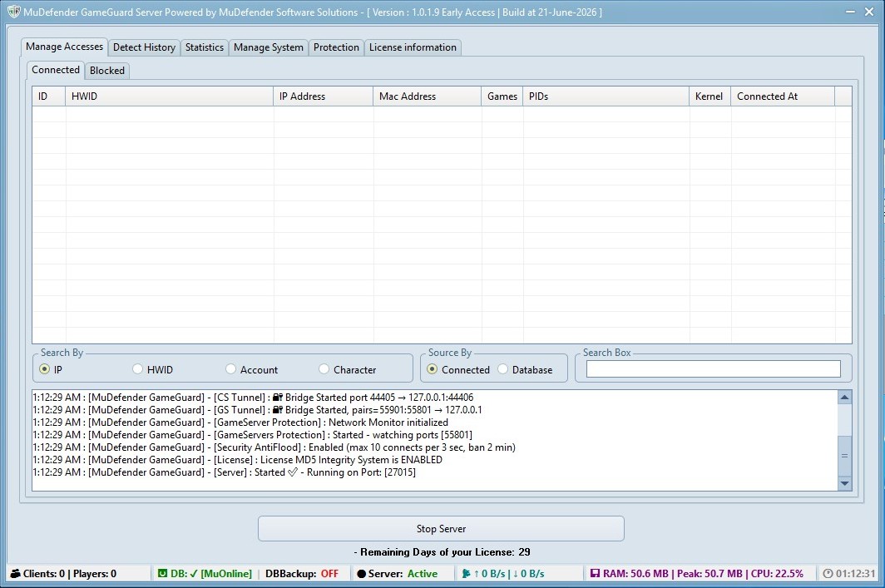Image resolution: width=885 pixels, height=588 pixels.
Task: Sort by the IP Address column header
Action: click(323, 96)
